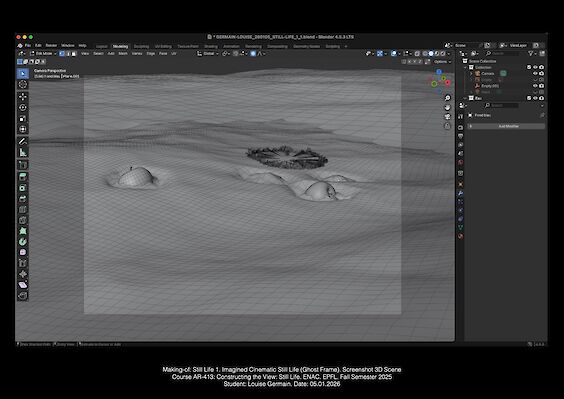Toggle snapping magnet in header
The width and height of the screenshot is (564, 399).
[236, 54]
